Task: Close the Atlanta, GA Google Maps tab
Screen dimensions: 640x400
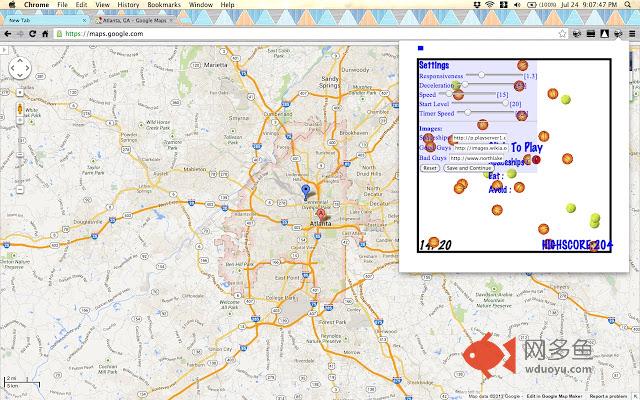Action: click(171, 20)
